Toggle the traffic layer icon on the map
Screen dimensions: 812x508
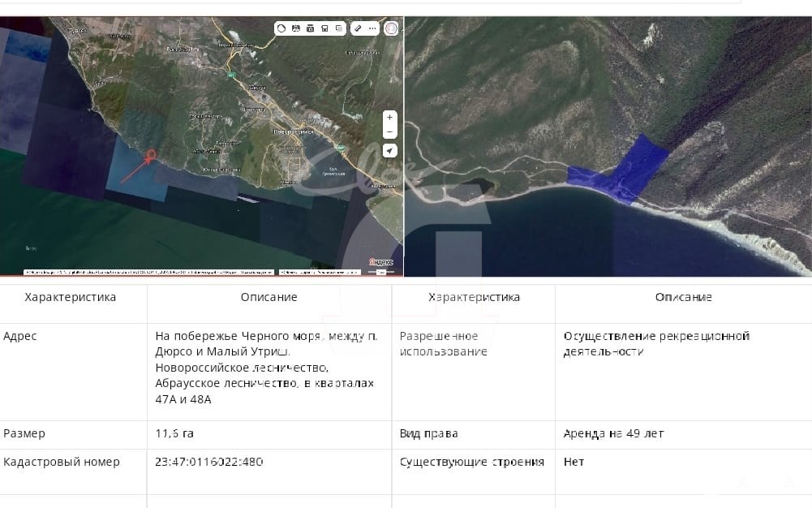[281, 28]
